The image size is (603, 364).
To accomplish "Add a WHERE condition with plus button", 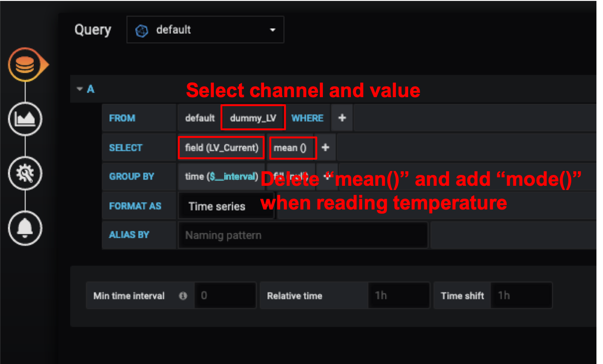I will 342,118.
